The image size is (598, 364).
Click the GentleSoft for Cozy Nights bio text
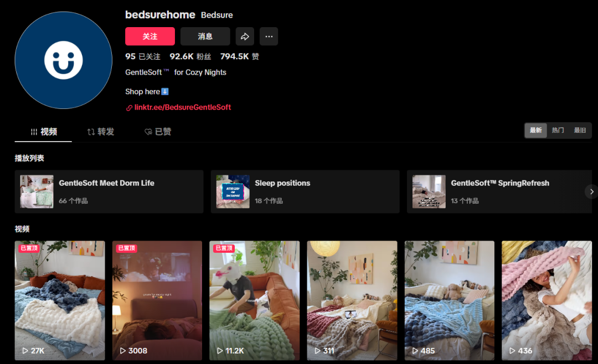176,72
